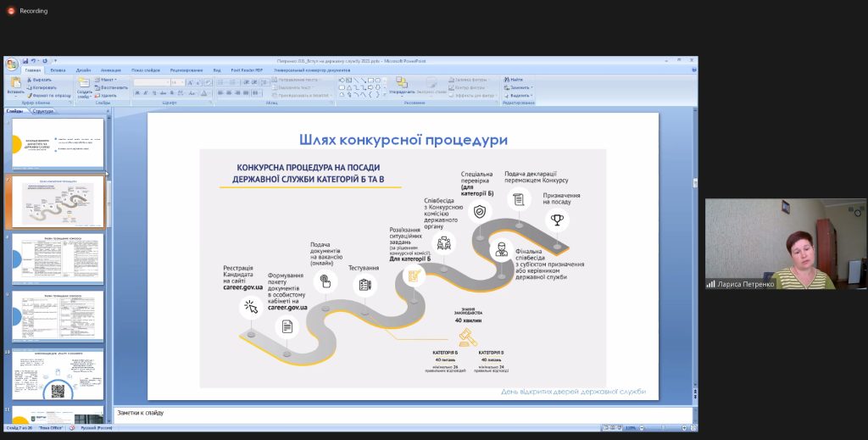Click Копировать (Copy) button

44,87
